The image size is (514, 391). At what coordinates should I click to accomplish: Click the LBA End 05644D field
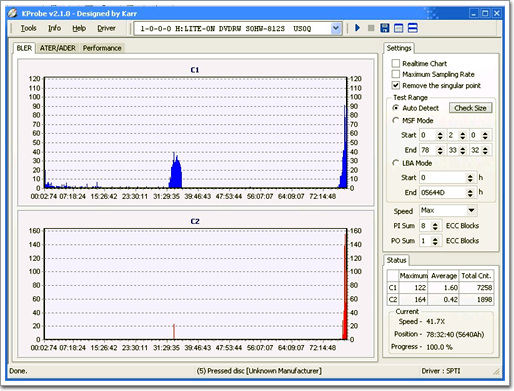(443, 193)
